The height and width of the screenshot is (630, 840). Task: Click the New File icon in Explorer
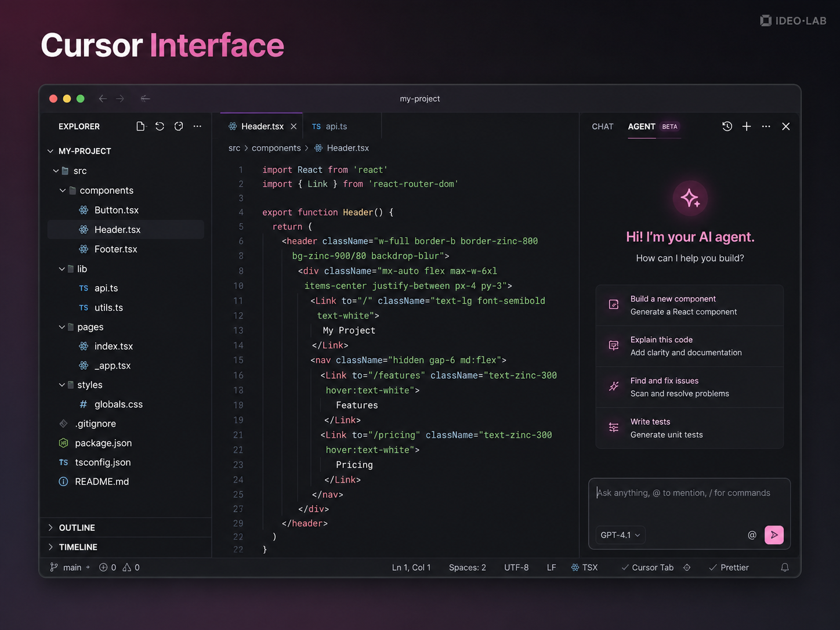[140, 126]
